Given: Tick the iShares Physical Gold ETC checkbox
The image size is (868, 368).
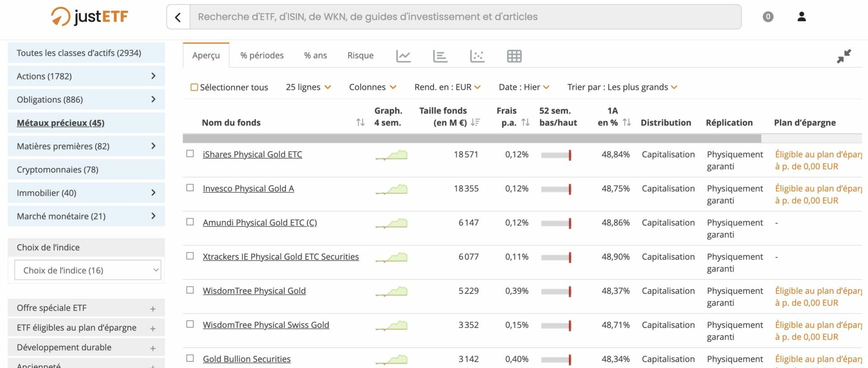Looking at the screenshot, I should pos(190,154).
